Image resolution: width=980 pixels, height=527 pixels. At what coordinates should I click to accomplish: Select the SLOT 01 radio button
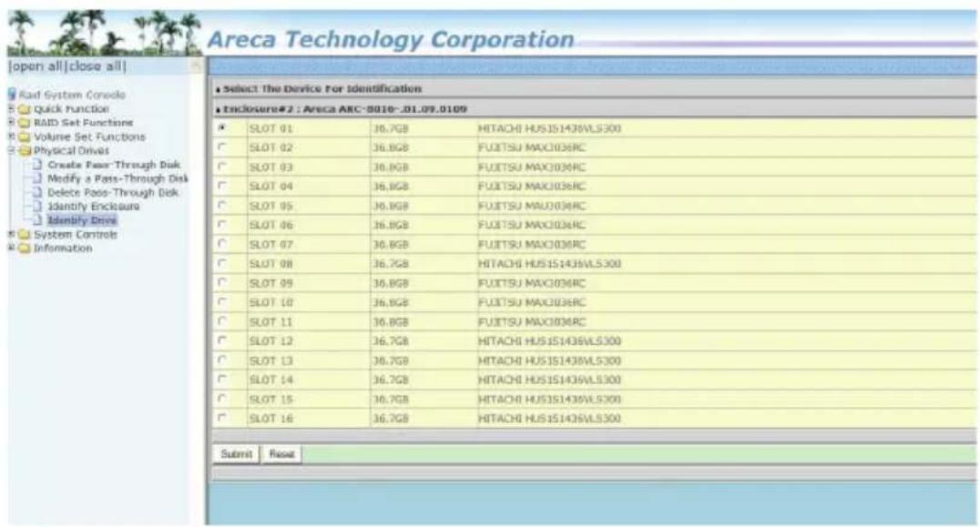222,127
